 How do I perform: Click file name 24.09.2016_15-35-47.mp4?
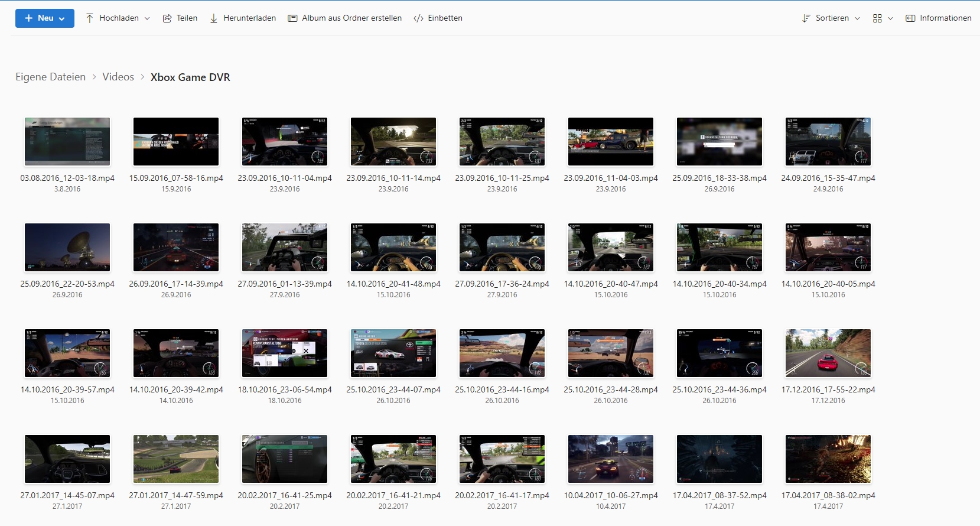(828, 178)
